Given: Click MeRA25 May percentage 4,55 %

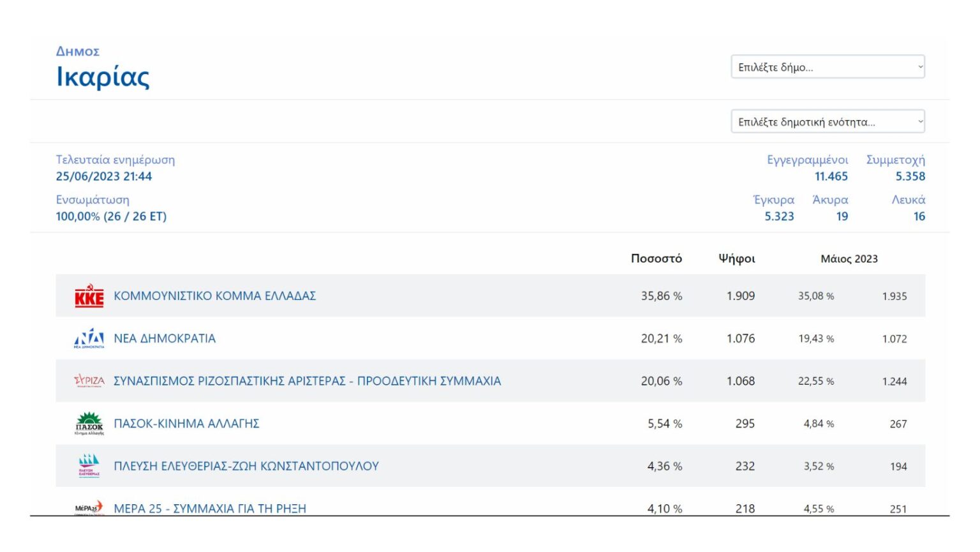Looking at the screenshot, I should [x=819, y=509].
